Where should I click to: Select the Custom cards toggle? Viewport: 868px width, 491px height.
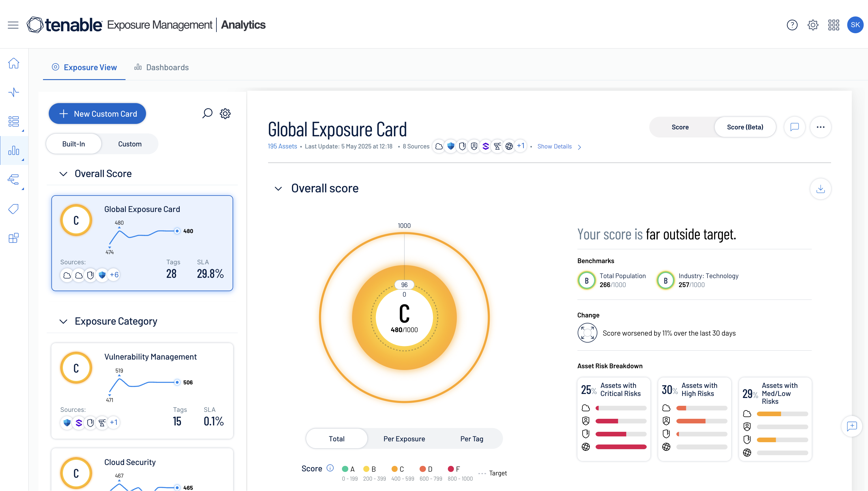pyautogui.click(x=130, y=144)
